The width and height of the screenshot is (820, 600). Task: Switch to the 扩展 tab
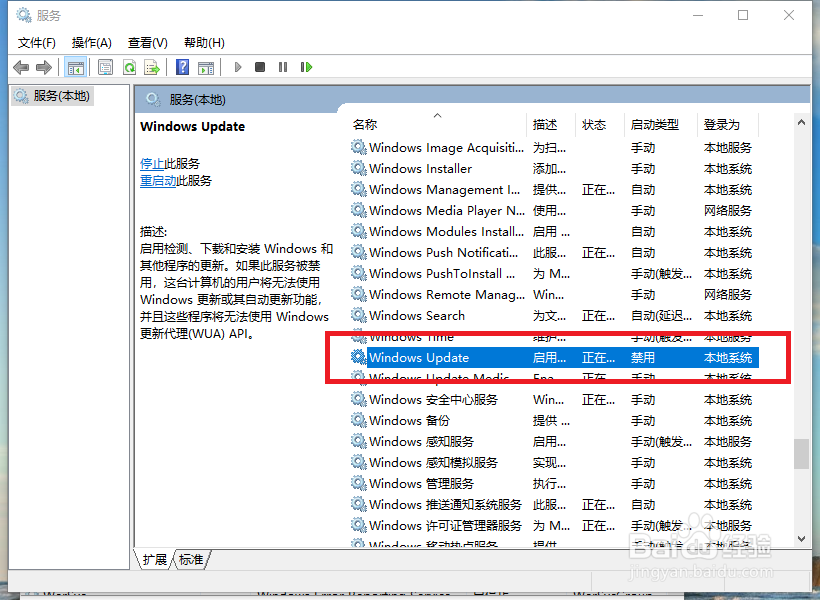coord(154,560)
